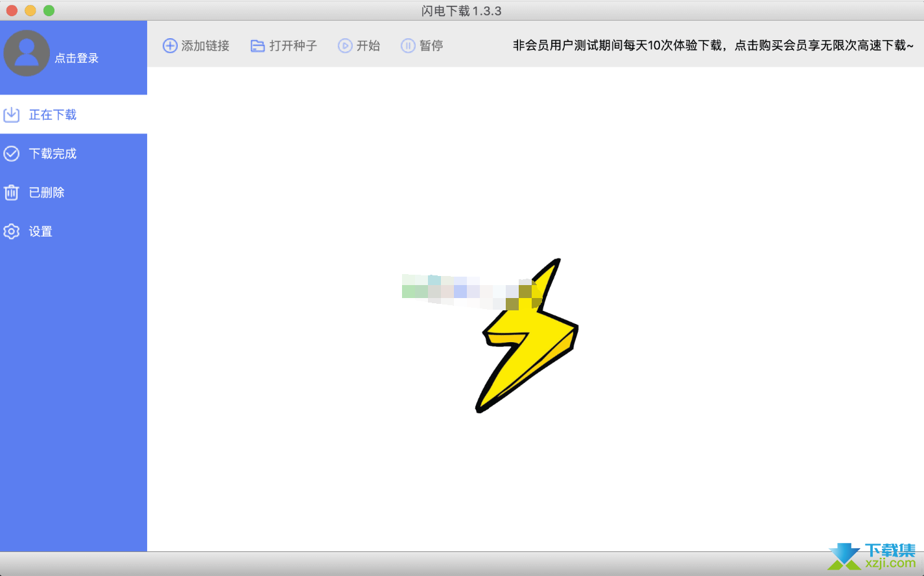924x576 pixels.
Task: Click the 已删除 trash icon
Action: click(12, 192)
